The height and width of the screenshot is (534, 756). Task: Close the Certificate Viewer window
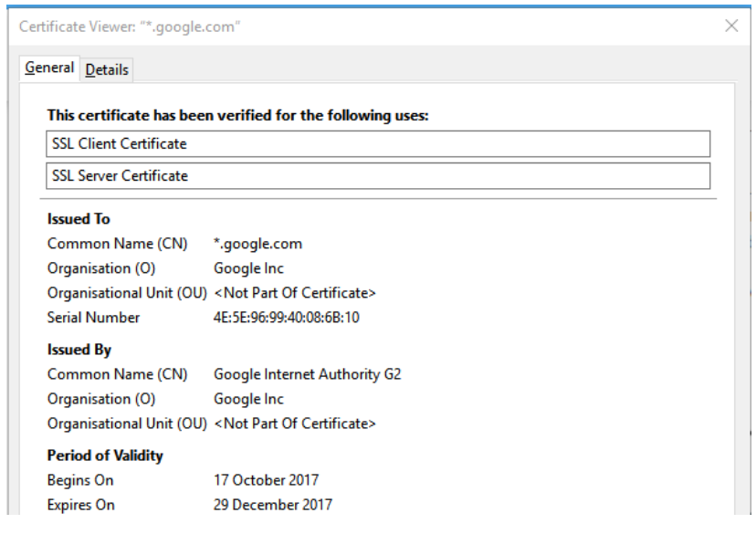tap(730, 26)
